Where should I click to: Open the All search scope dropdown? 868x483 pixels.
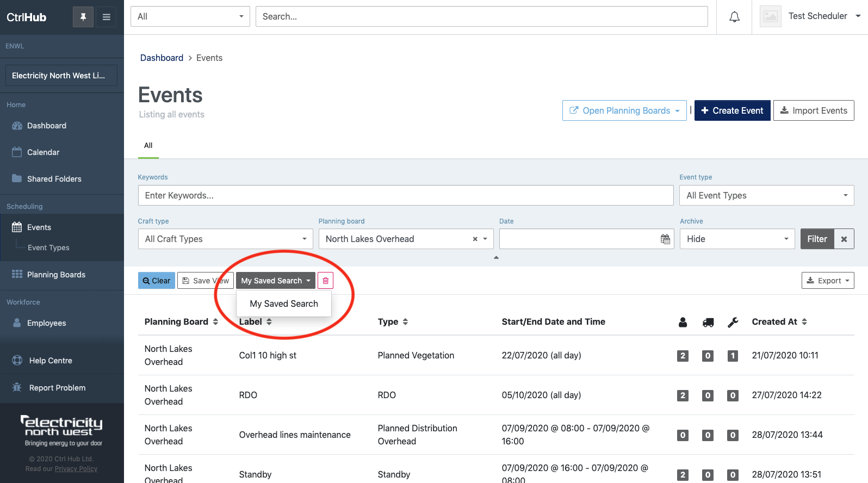pos(190,16)
